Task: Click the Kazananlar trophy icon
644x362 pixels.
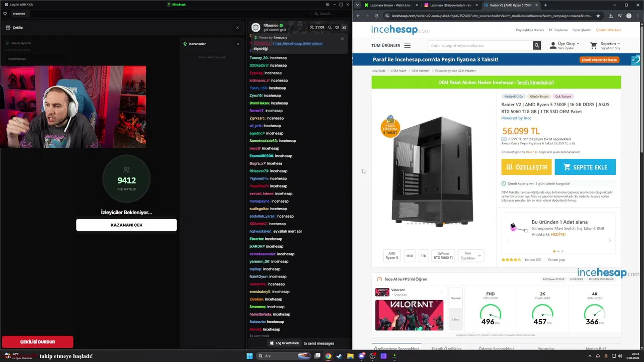Action: (185, 44)
